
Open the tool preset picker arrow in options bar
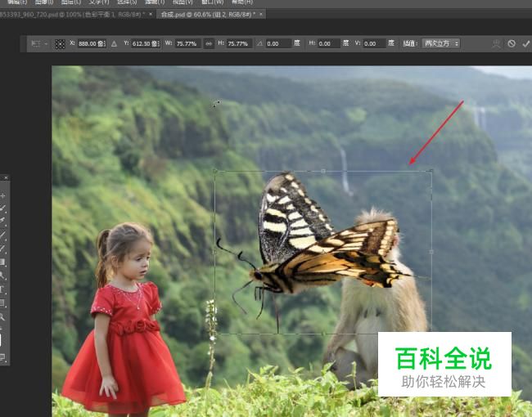tap(46, 43)
